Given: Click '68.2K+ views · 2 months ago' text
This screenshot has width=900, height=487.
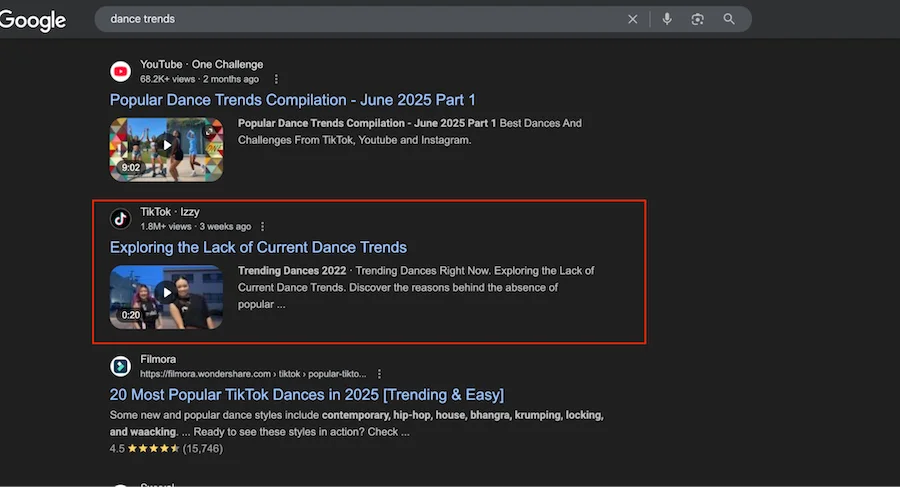Looking at the screenshot, I should 199,79.
